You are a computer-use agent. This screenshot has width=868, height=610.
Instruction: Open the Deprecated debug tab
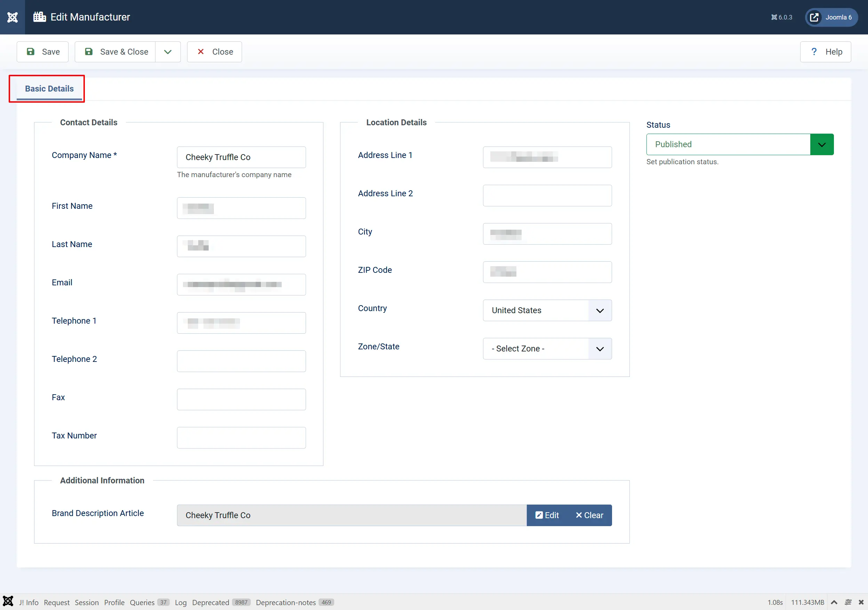tap(221, 602)
